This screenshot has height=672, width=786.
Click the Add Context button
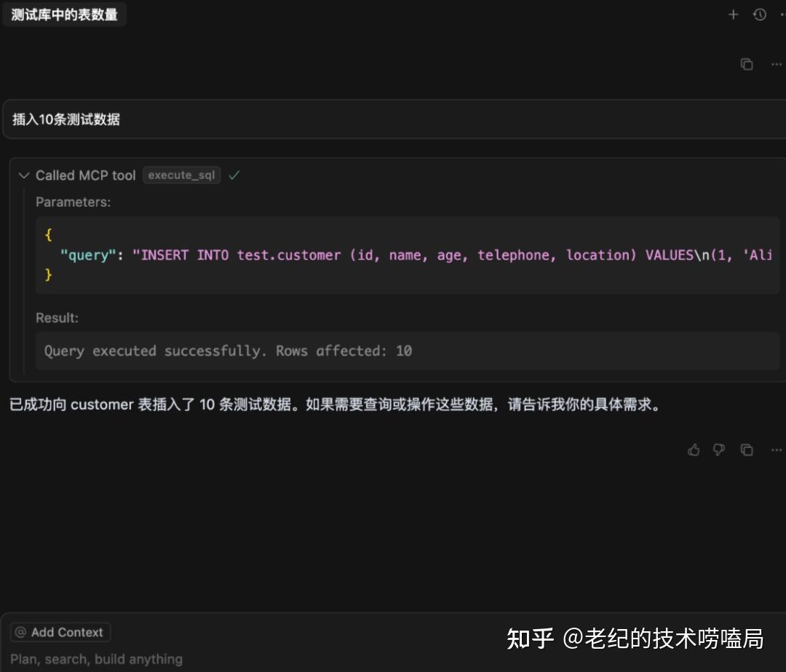[60, 632]
